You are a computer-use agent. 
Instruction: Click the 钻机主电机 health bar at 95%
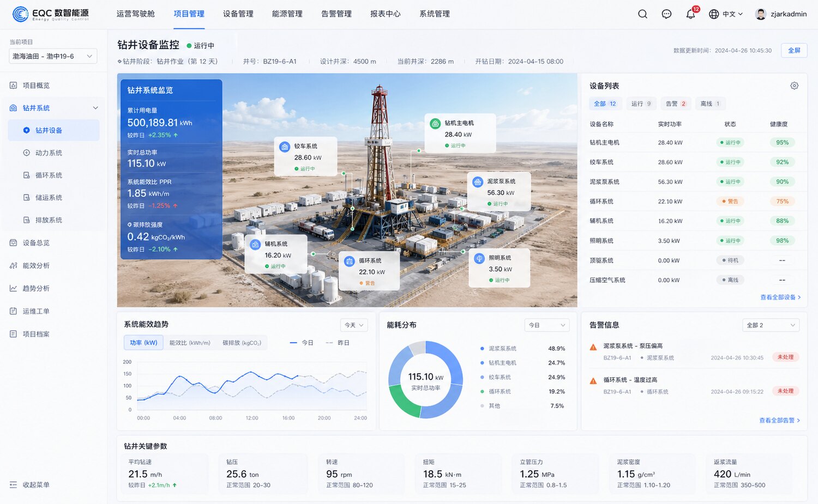click(x=782, y=142)
